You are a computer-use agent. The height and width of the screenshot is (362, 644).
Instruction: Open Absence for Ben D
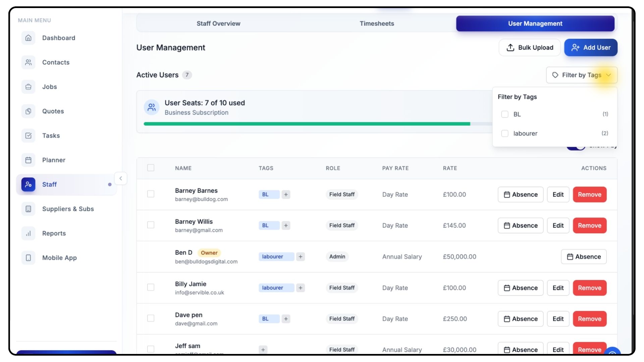click(584, 257)
